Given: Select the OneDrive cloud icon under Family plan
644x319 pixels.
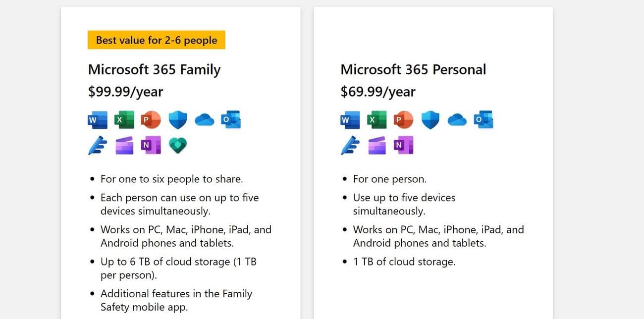Looking at the screenshot, I should (x=205, y=119).
